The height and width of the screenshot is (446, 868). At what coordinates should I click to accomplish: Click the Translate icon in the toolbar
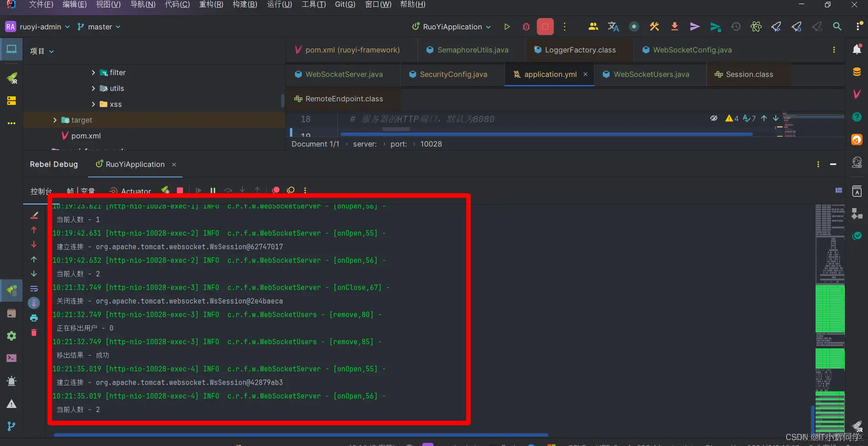[613, 27]
